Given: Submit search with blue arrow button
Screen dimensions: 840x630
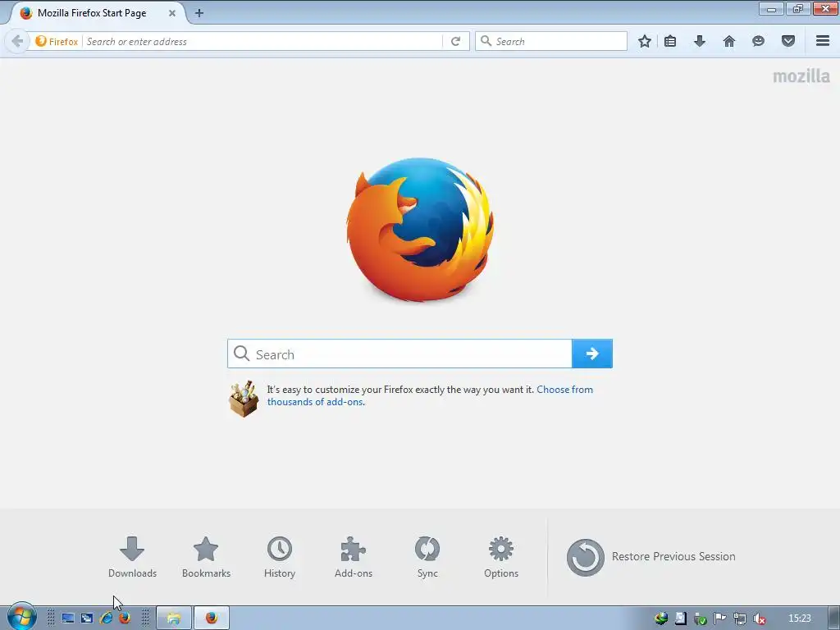Looking at the screenshot, I should pos(592,354).
